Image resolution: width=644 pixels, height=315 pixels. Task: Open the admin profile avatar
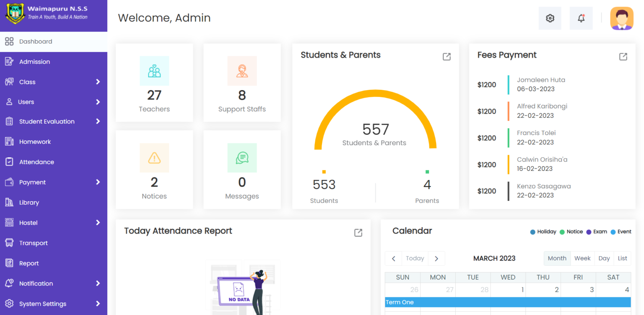[621, 18]
